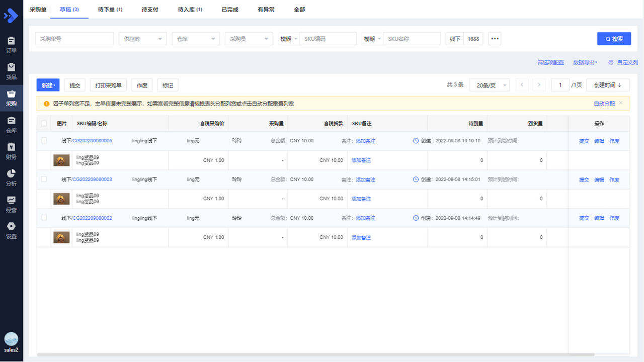This screenshot has width=644, height=362.
Task: Open the sales2 user avatar
Action: point(11,339)
